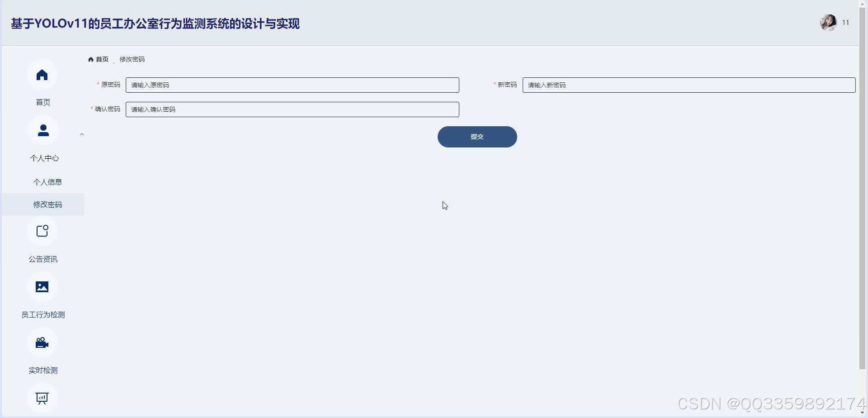This screenshot has height=418, width=868.
Task: Select the 员工行为检测 menu label
Action: click(43, 314)
